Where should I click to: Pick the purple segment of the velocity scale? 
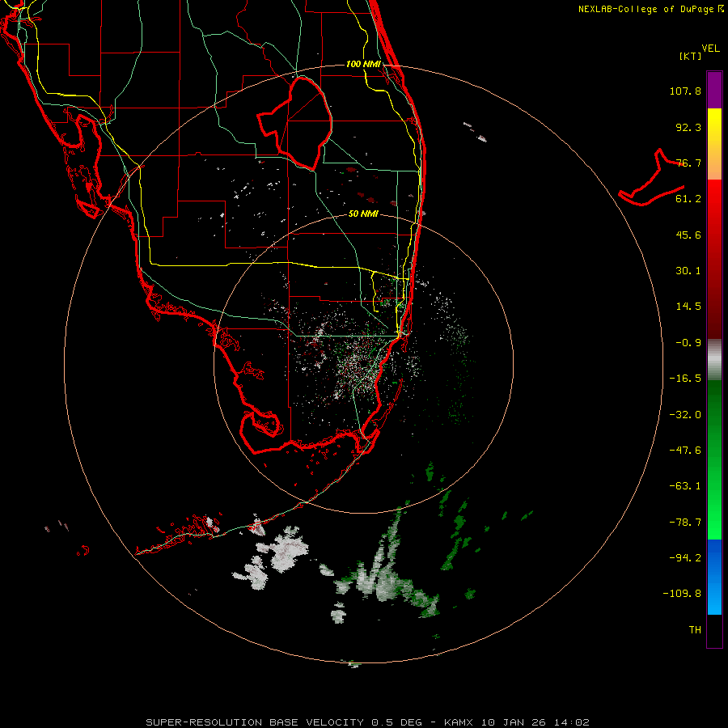click(714, 90)
